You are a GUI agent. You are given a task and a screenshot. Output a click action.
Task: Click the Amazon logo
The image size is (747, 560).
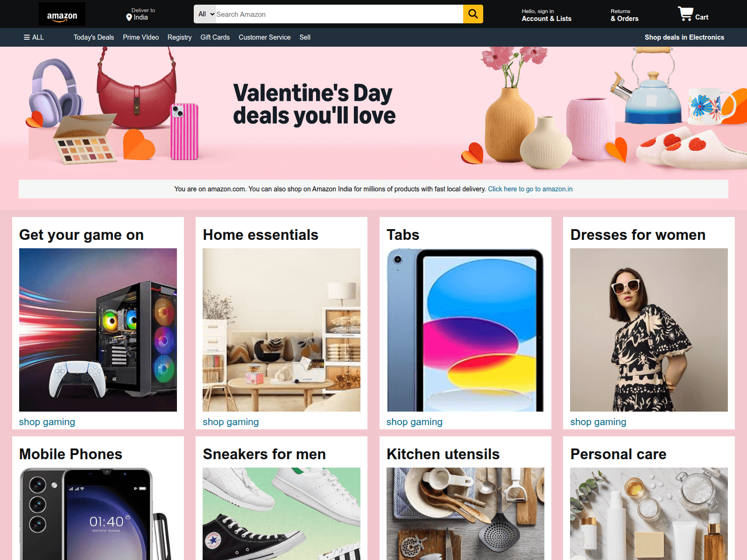pos(62,14)
